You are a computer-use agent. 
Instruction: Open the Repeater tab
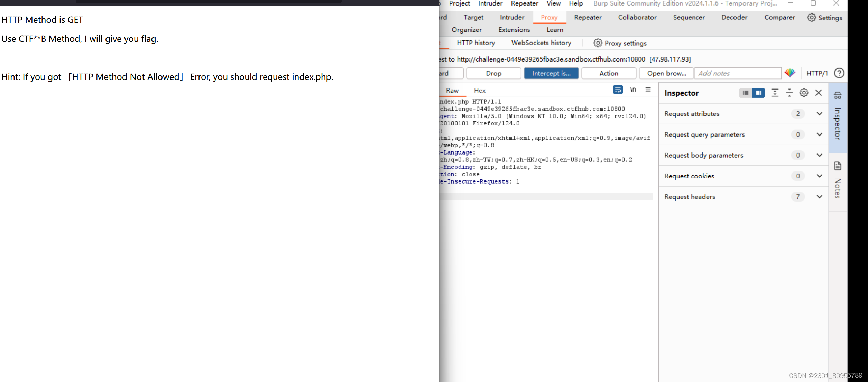[x=588, y=17]
